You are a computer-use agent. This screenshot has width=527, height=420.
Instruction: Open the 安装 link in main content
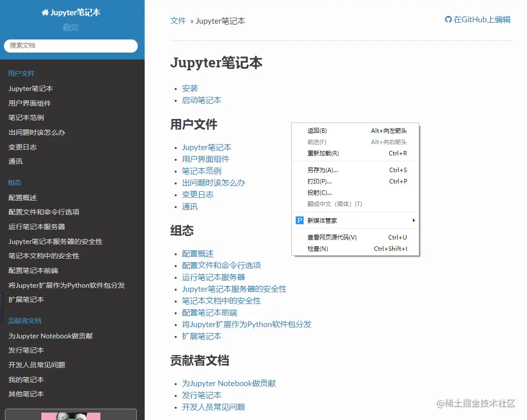point(190,89)
